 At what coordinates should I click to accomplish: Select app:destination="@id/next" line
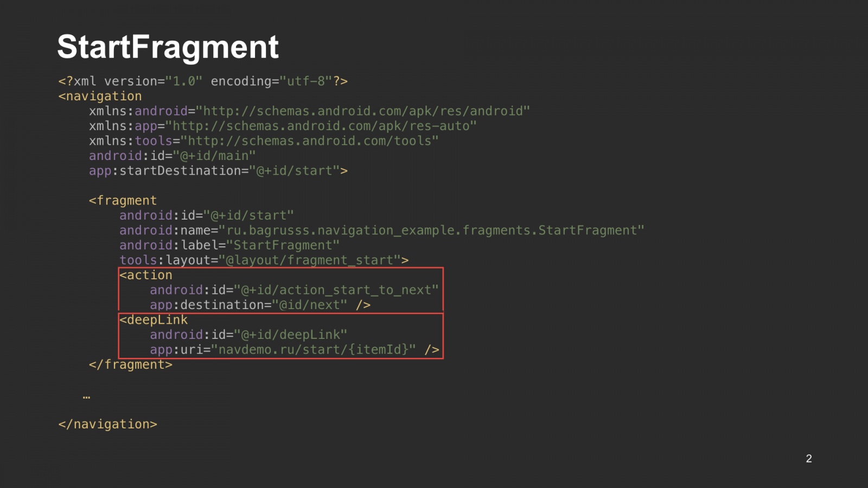(260, 305)
